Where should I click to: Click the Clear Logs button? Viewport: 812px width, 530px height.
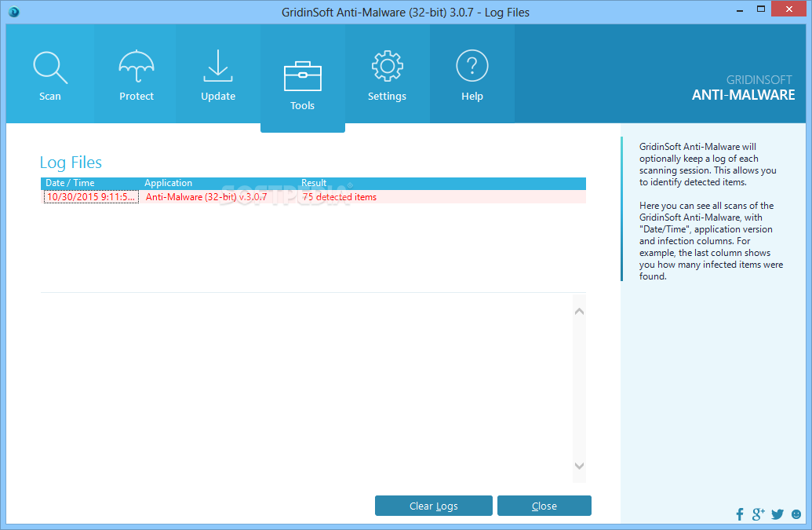(x=433, y=506)
